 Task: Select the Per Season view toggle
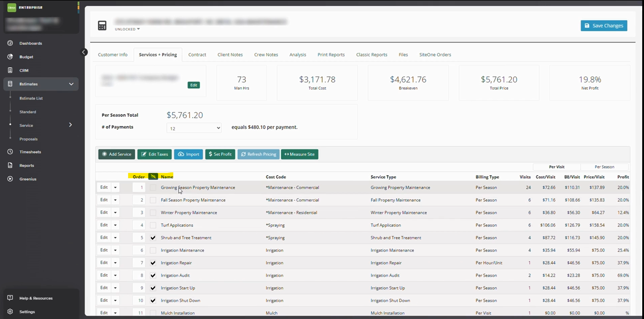pyautogui.click(x=604, y=167)
